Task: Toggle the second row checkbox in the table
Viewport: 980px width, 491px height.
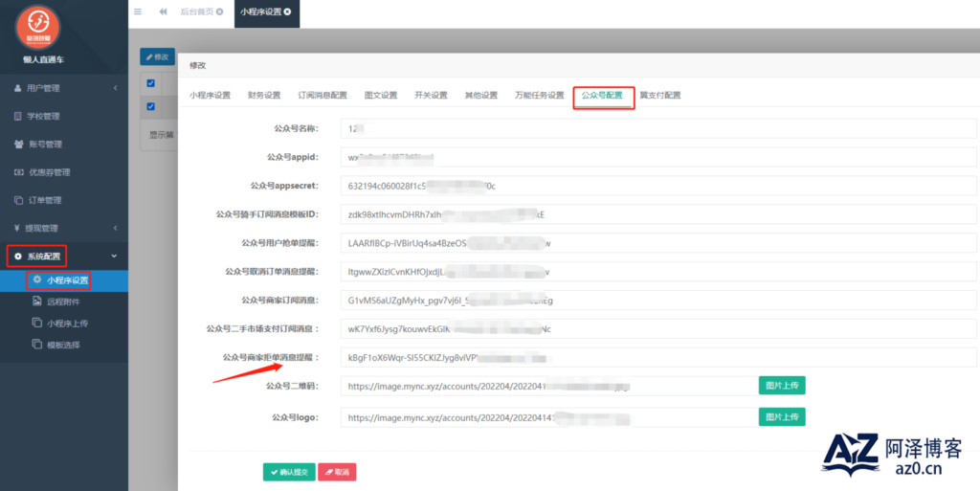Action: click(x=150, y=106)
